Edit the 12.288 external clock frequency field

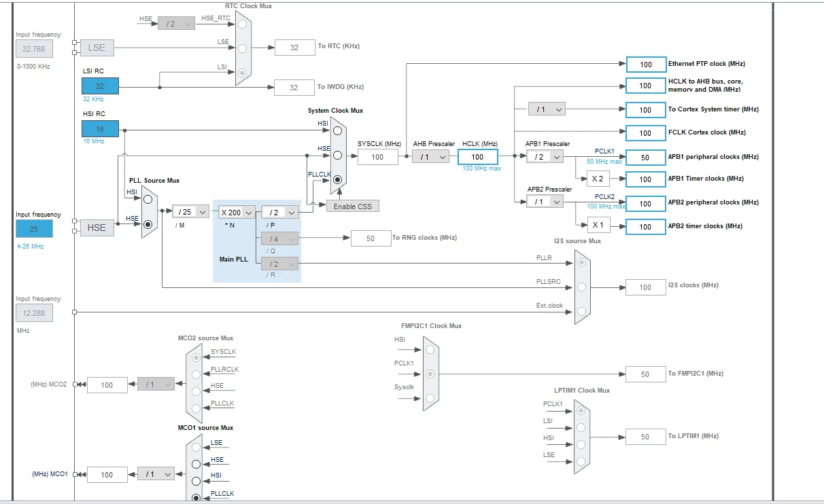34,313
